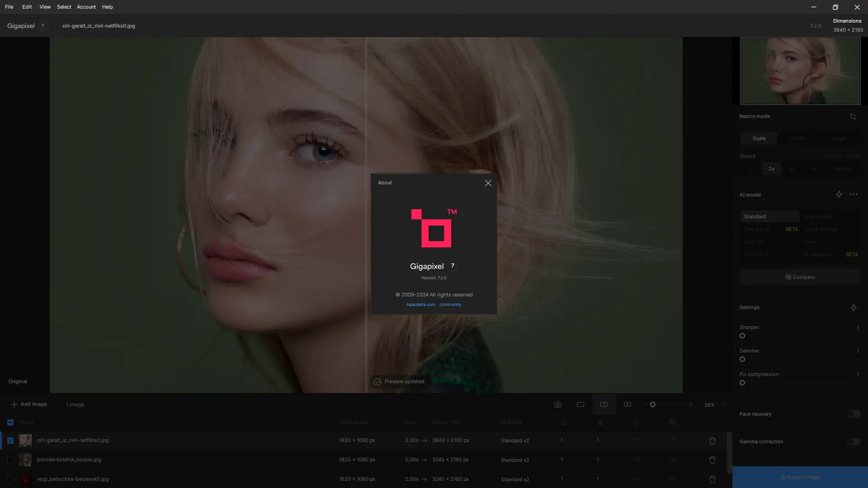Select the split view icon
The height and width of the screenshot is (488, 868).
point(604,404)
